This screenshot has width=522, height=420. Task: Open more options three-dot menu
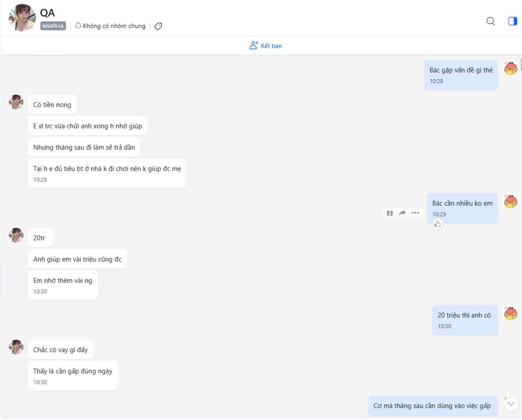pos(415,213)
